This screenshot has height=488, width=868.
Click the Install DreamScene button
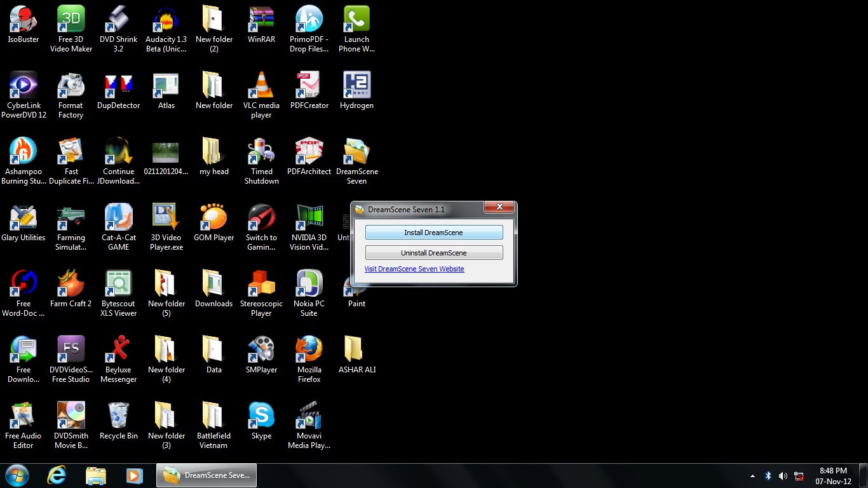coord(434,233)
